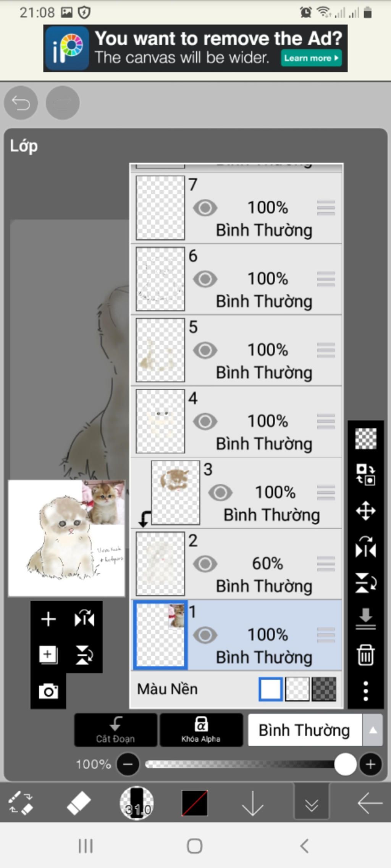Screen dimensions: 391x868
Task: Open the canvas preview thumbnail of the cat
Action: tap(67, 538)
